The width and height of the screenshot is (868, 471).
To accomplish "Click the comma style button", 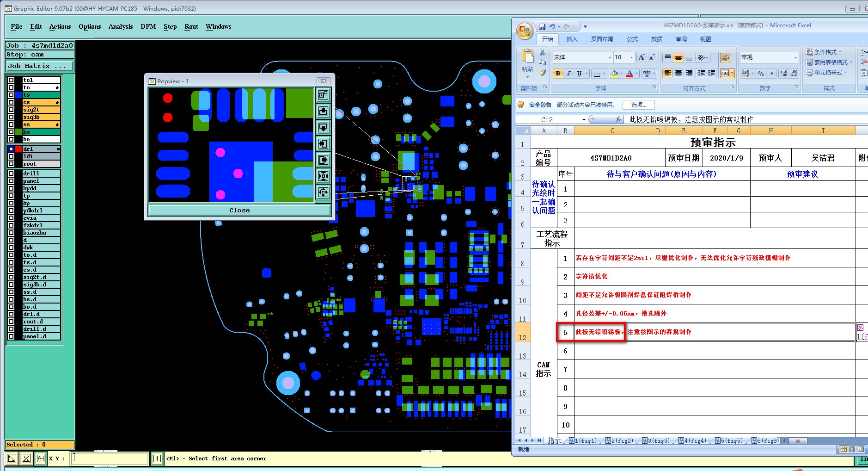I will coord(771,74).
